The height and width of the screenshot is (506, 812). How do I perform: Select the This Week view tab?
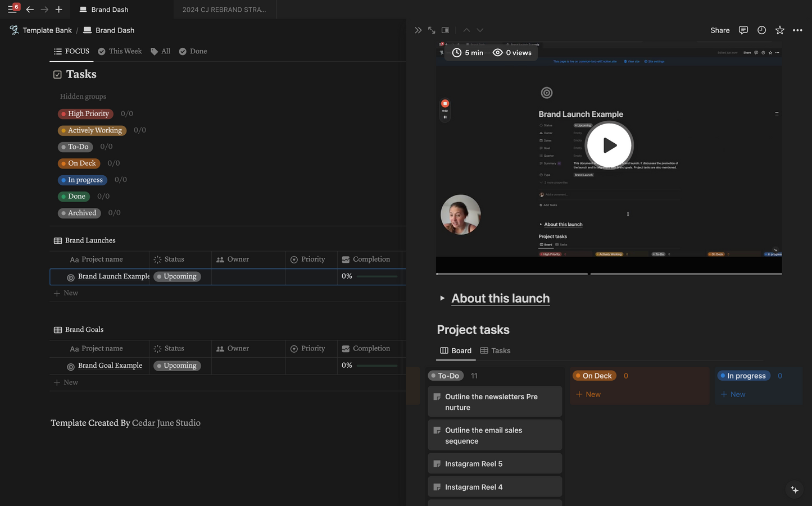pyautogui.click(x=120, y=51)
